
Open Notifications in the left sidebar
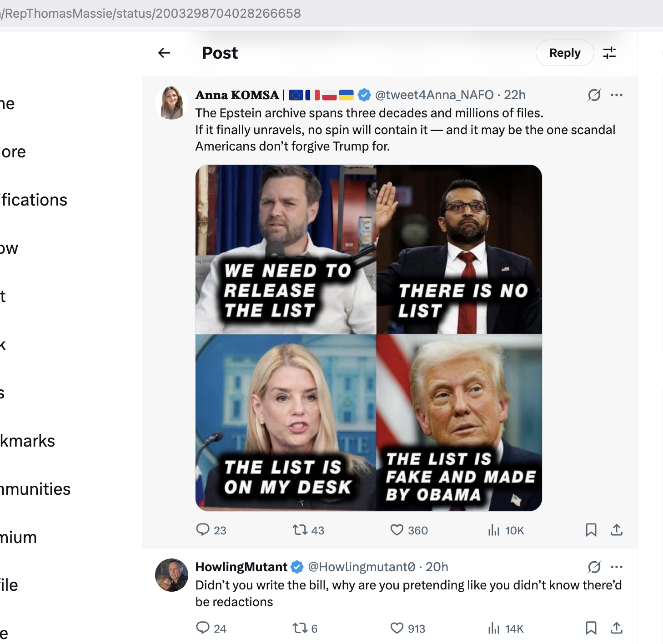[34, 200]
